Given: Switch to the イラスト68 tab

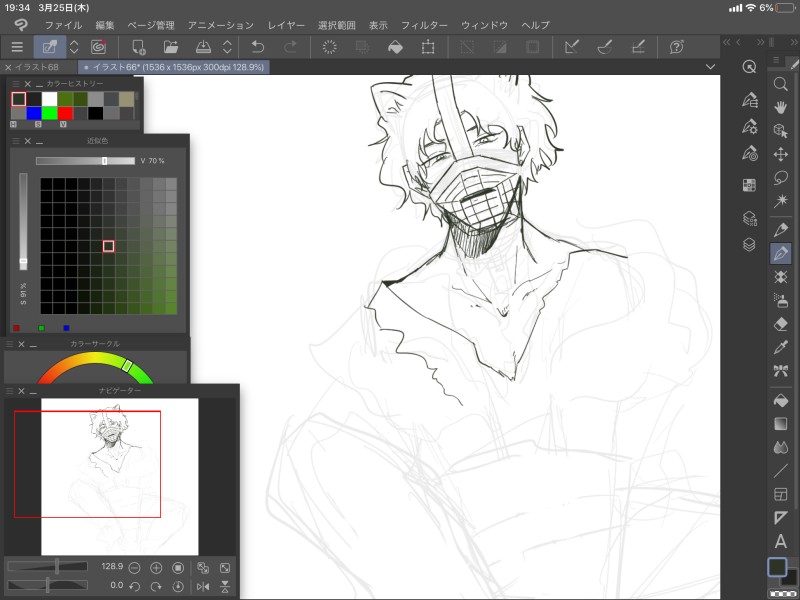Looking at the screenshot, I should click(x=37, y=67).
